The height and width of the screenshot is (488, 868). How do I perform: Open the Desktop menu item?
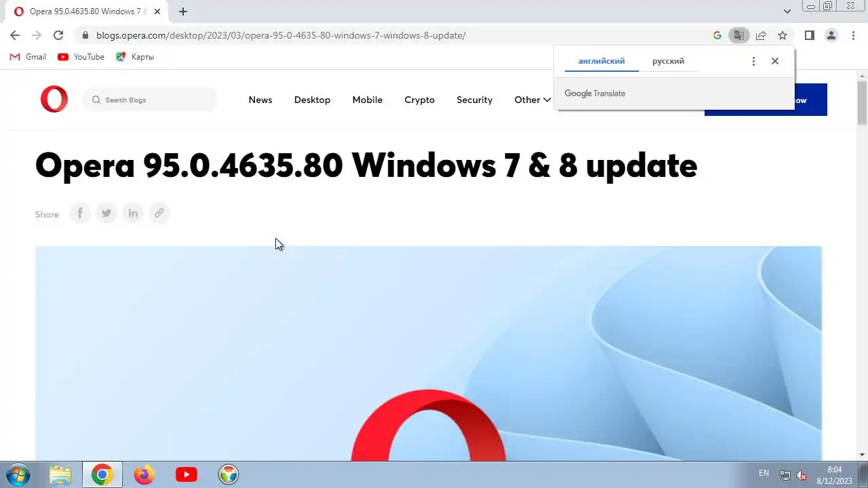pos(312,100)
